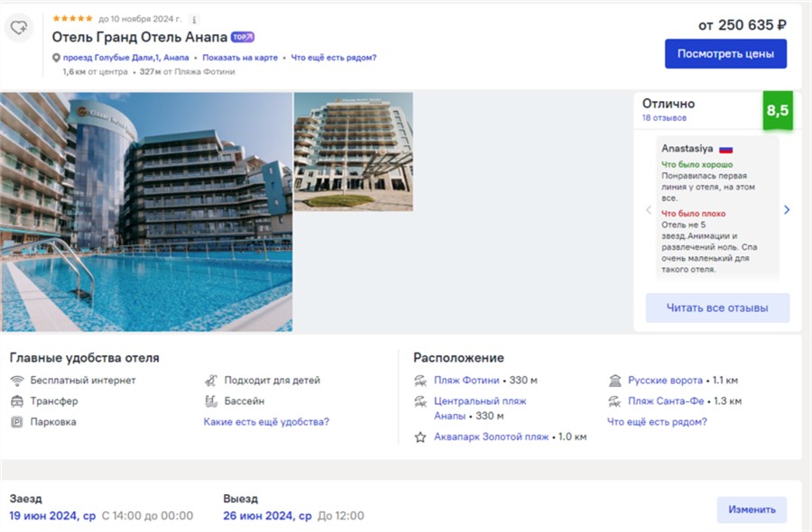
Task: Click the TOP badge next to hotel name
Action: point(243,37)
